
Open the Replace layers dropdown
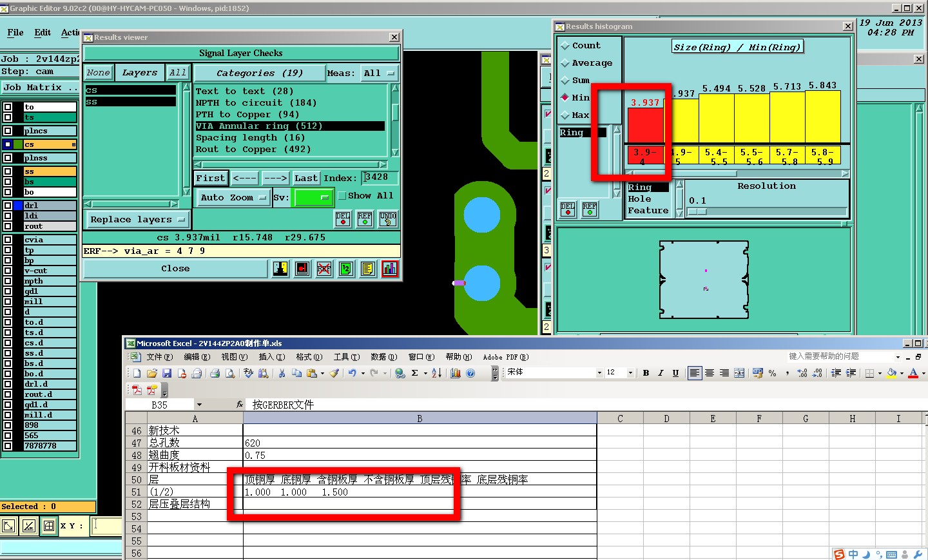point(137,220)
